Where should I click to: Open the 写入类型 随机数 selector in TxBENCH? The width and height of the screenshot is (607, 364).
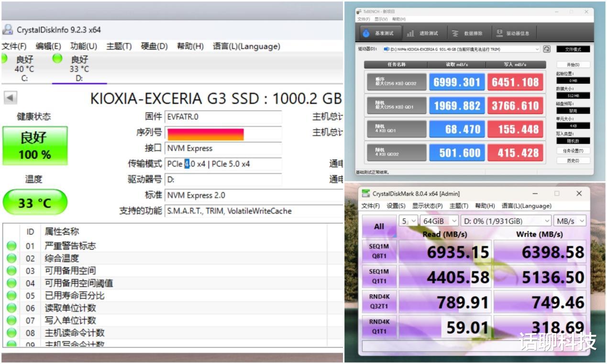tap(573, 141)
